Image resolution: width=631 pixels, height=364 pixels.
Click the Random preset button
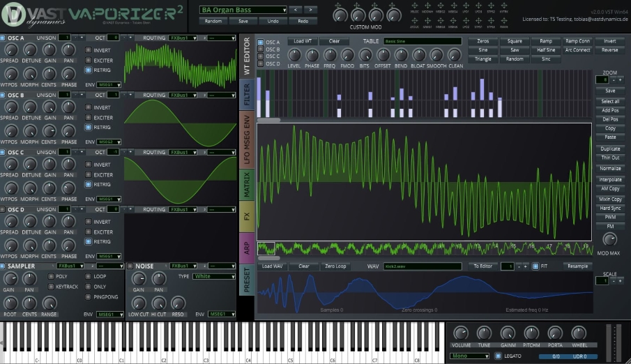click(x=213, y=21)
